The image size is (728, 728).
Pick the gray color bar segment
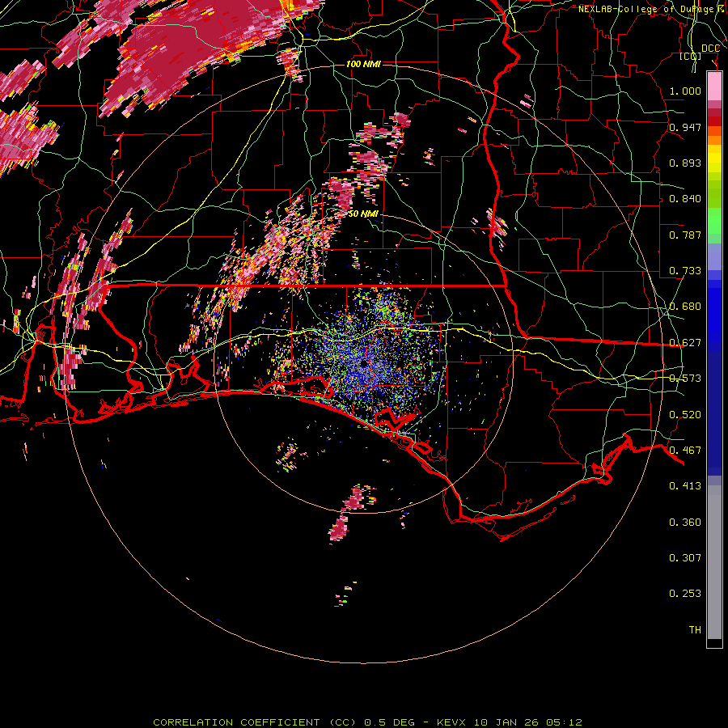pyautogui.click(x=714, y=562)
